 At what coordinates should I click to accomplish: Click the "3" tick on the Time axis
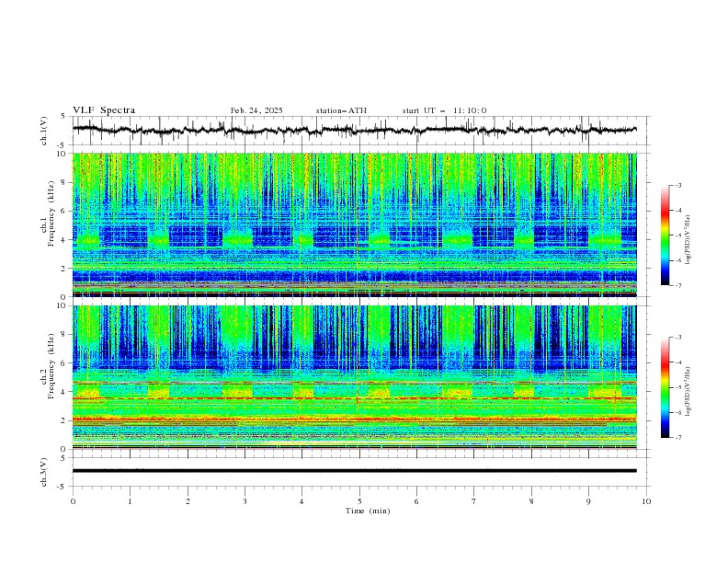[x=245, y=501]
